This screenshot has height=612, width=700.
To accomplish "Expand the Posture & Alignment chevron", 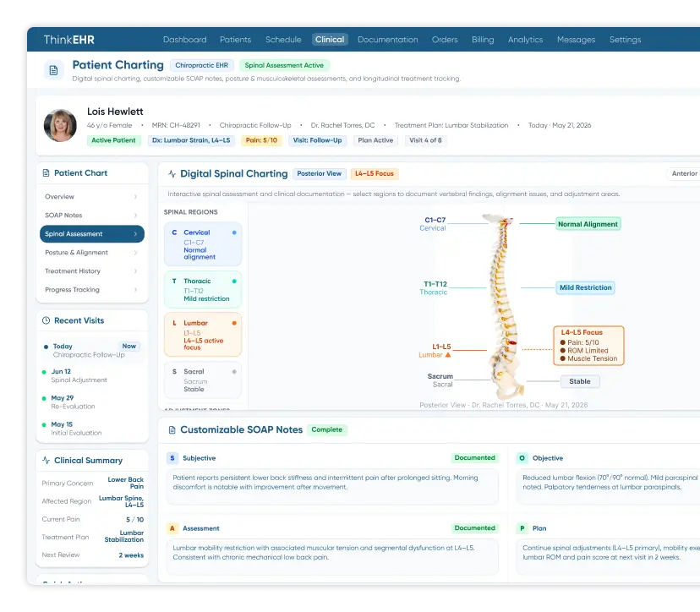I will click(136, 253).
